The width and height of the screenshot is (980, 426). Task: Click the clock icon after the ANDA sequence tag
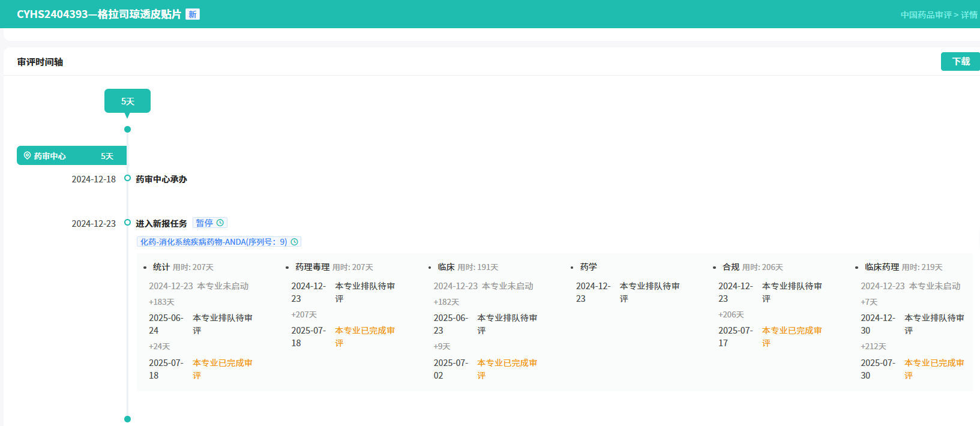[x=294, y=242]
